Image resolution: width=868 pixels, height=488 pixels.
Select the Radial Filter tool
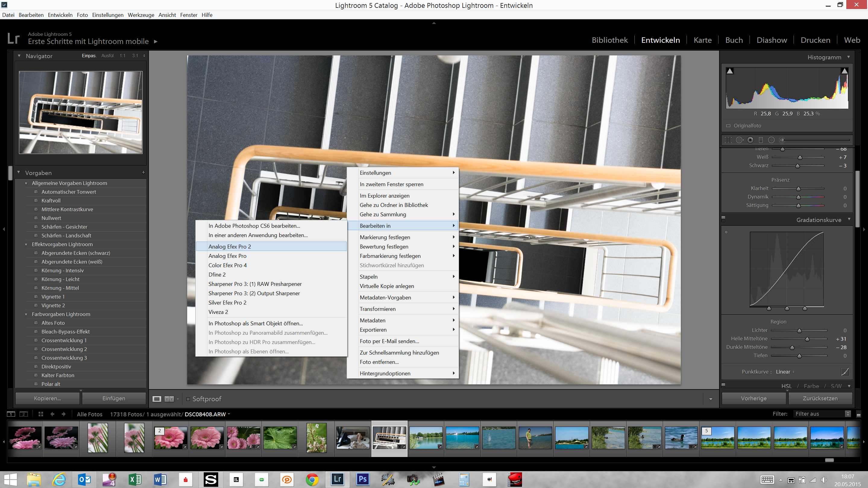tap(772, 140)
